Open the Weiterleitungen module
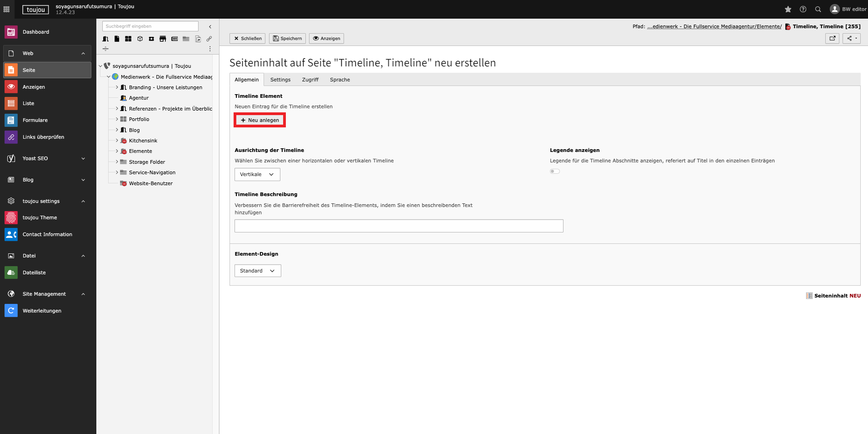This screenshot has height=434, width=868. tap(42, 311)
